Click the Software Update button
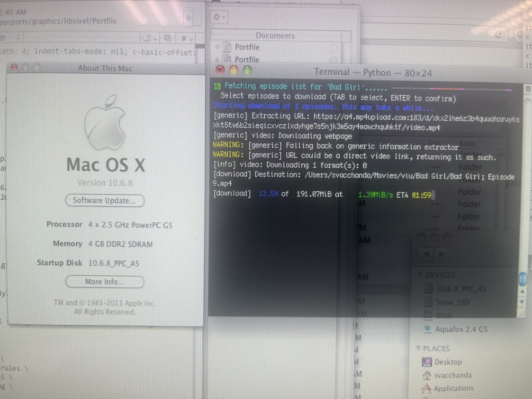 tap(105, 200)
